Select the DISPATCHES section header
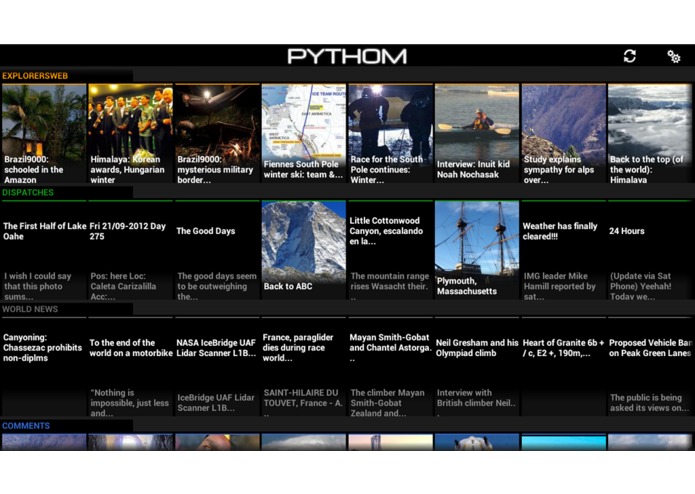 27,192
